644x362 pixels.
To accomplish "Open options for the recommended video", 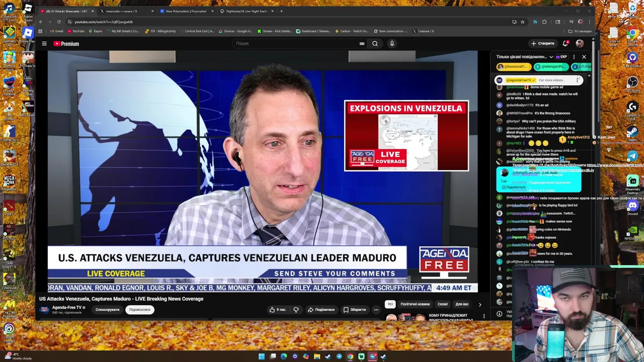I will point(484,316).
